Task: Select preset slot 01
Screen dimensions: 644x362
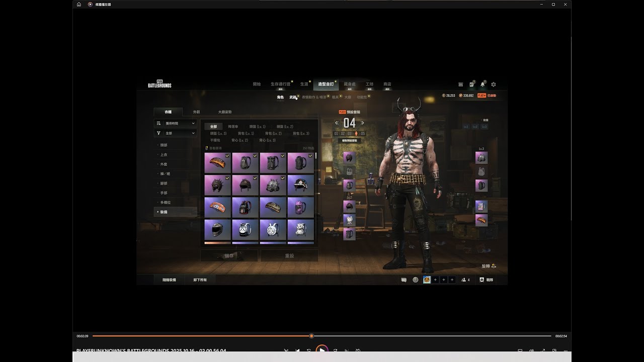Action: click(336, 134)
